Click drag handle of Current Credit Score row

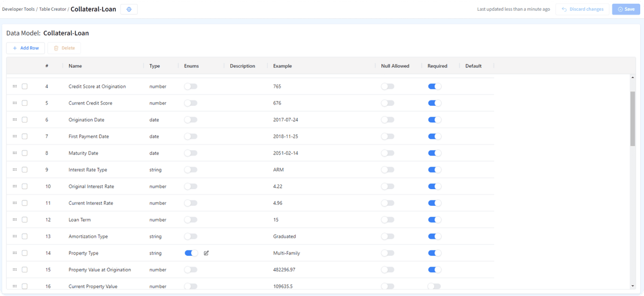pos(15,103)
